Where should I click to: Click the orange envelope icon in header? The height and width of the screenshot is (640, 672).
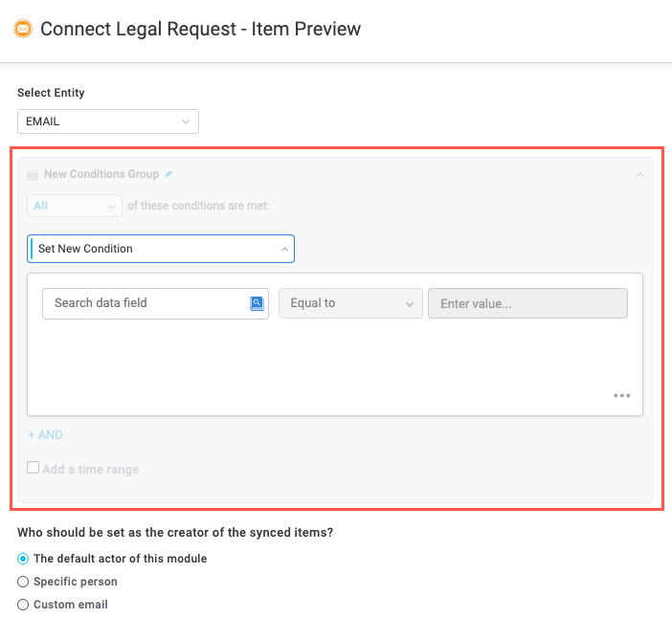point(23,30)
